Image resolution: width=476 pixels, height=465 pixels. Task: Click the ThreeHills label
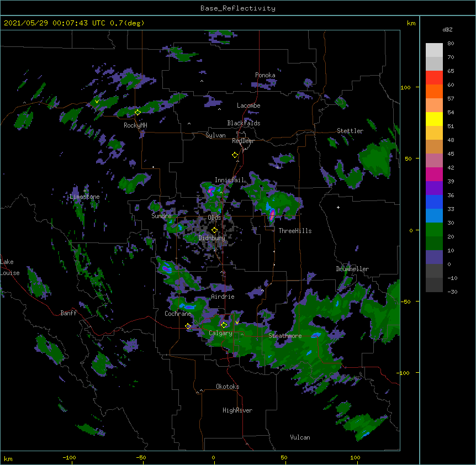click(295, 231)
